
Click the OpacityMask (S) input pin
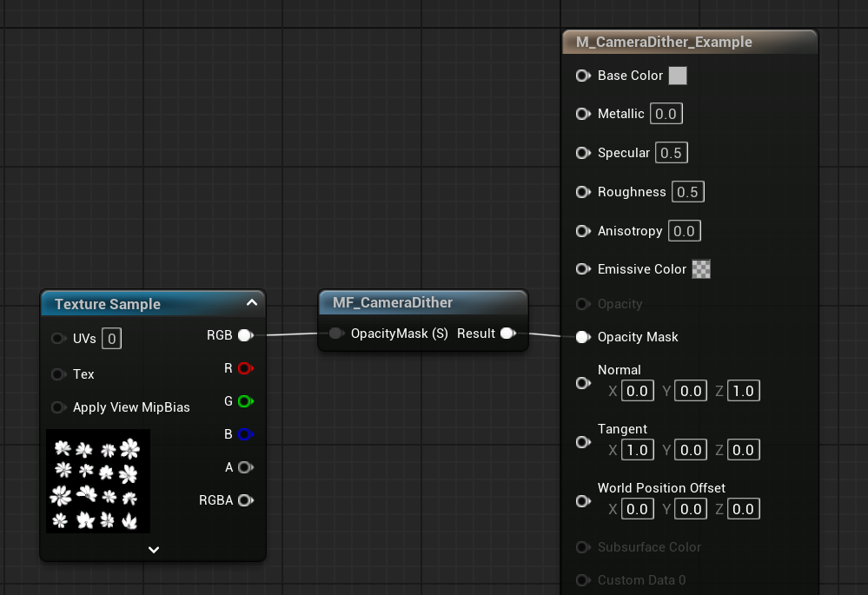point(336,334)
